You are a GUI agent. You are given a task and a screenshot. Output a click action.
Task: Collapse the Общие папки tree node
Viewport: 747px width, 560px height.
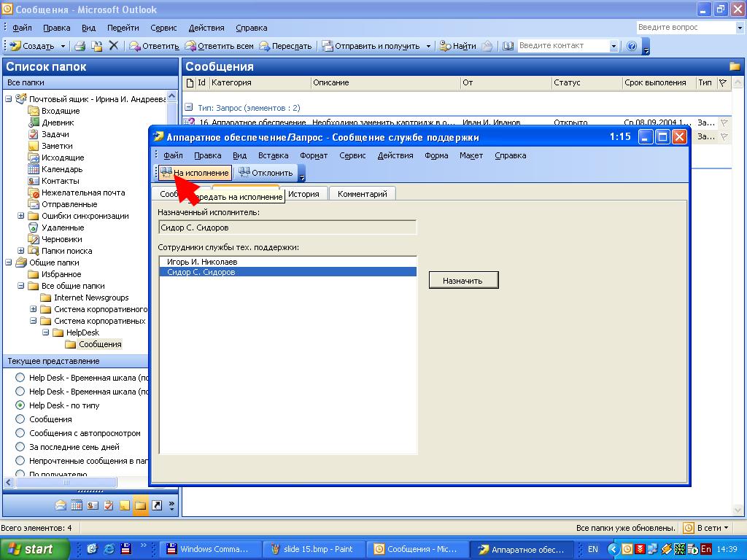click(9, 262)
